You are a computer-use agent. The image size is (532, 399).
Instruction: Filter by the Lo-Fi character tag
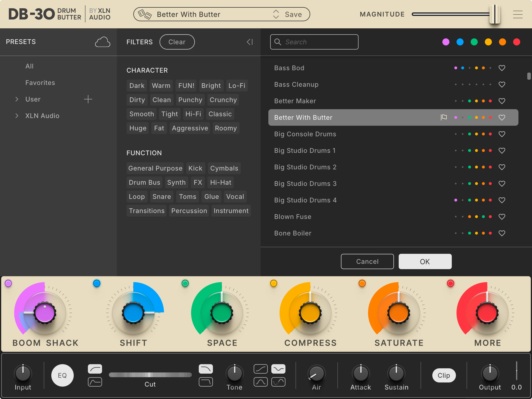click(237, 86)
